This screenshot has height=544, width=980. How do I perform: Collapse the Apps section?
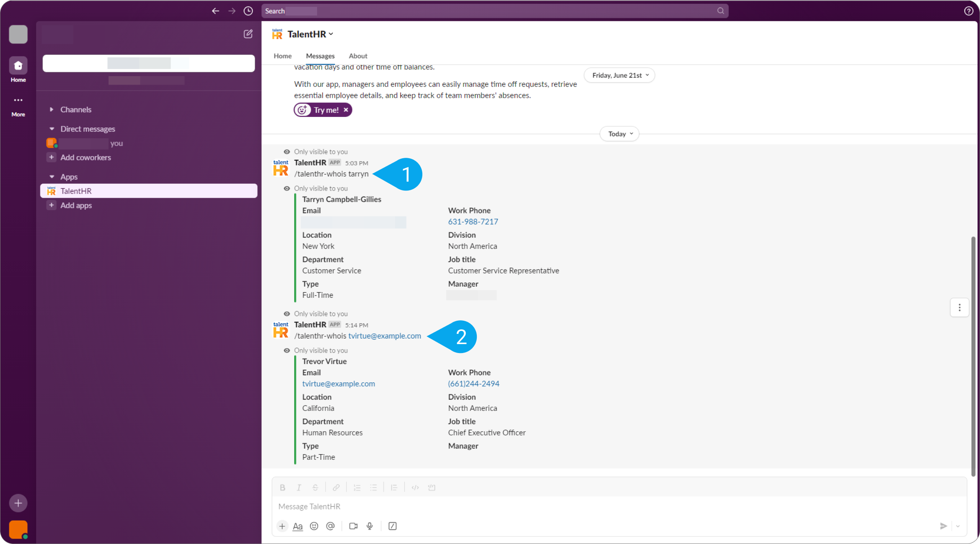coord(52,177)
